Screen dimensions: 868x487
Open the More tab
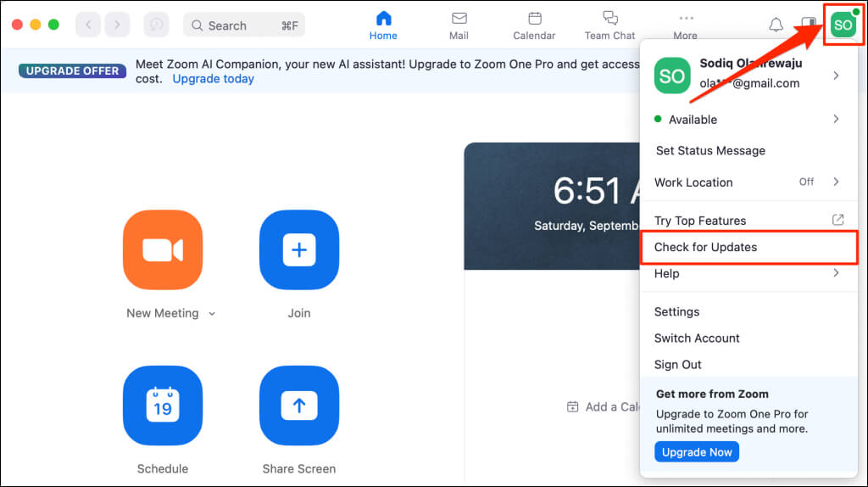(685, 26)
